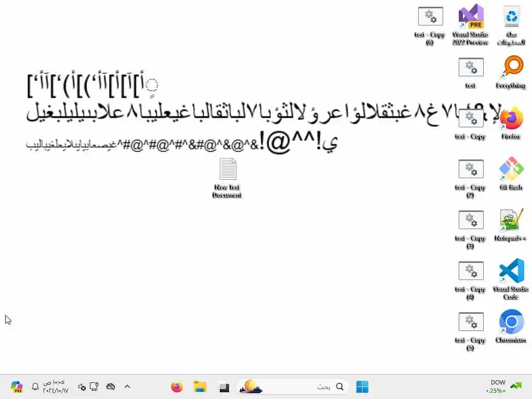The height and width of the screenshot is (399, 532).
Task: Click the search highlight image in search box
Action: 251,387
